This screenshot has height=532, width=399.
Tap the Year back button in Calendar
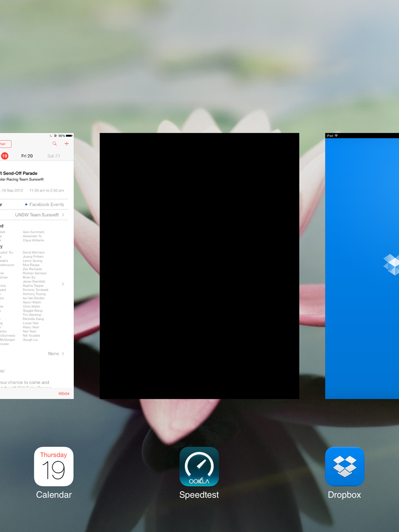click(5, 144)
